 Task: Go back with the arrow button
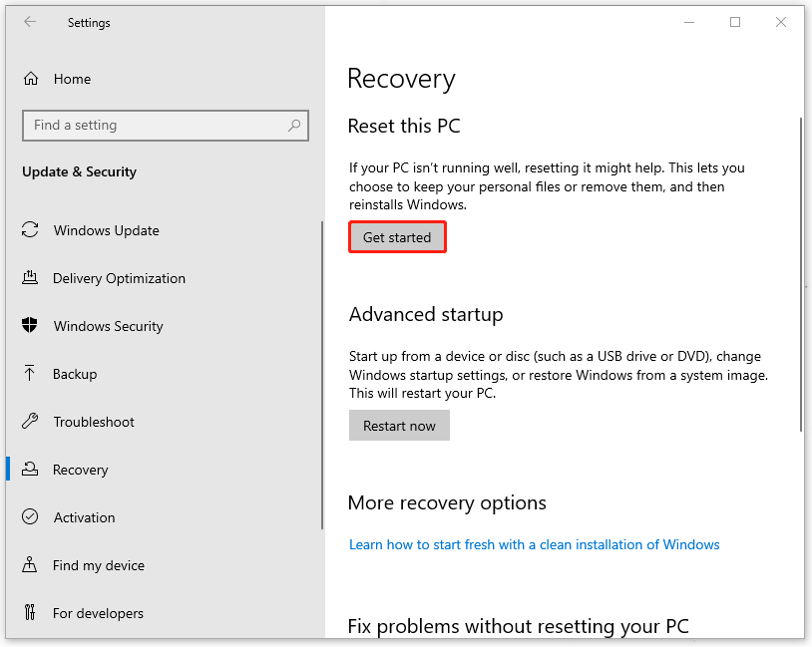click(x=30, y=22)
